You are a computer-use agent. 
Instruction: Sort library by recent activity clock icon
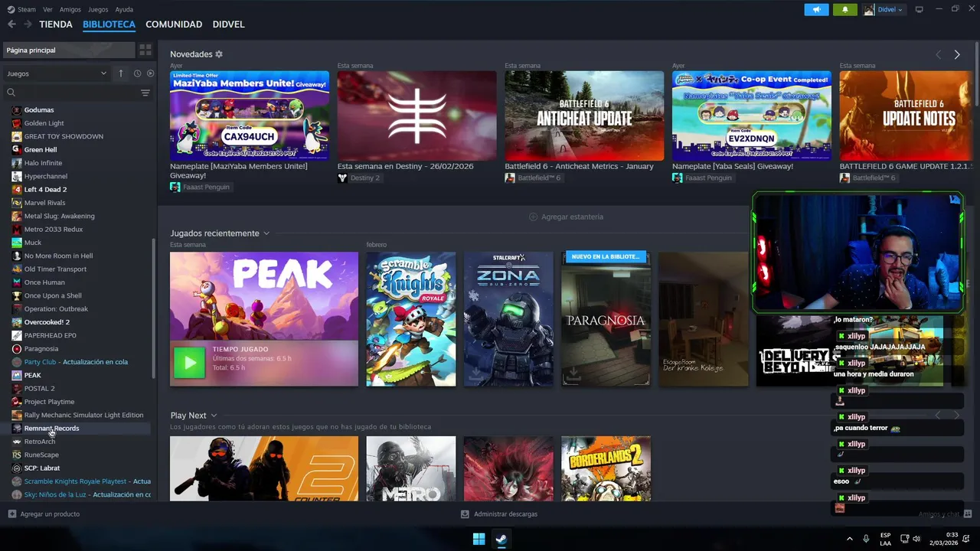pos(138,73)
